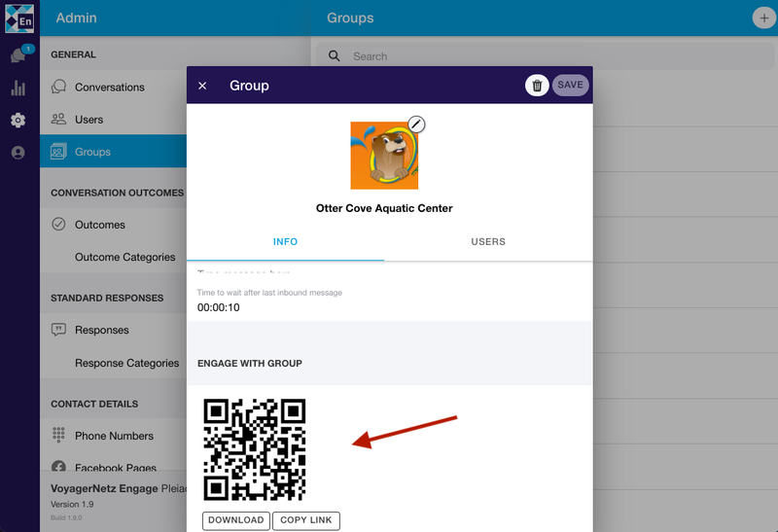Click the Admin panel title
The width and height of the screenshot is (778, 532).
click(77, 18)
